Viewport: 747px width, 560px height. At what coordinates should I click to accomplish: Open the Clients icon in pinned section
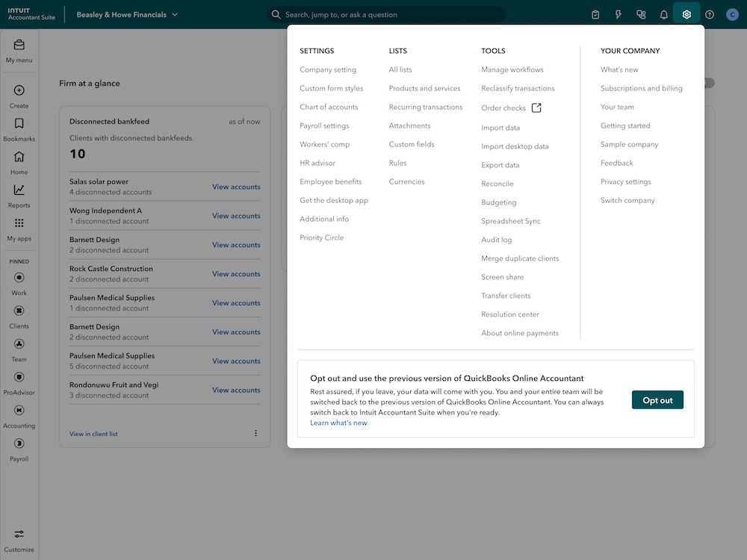(19, 311)
